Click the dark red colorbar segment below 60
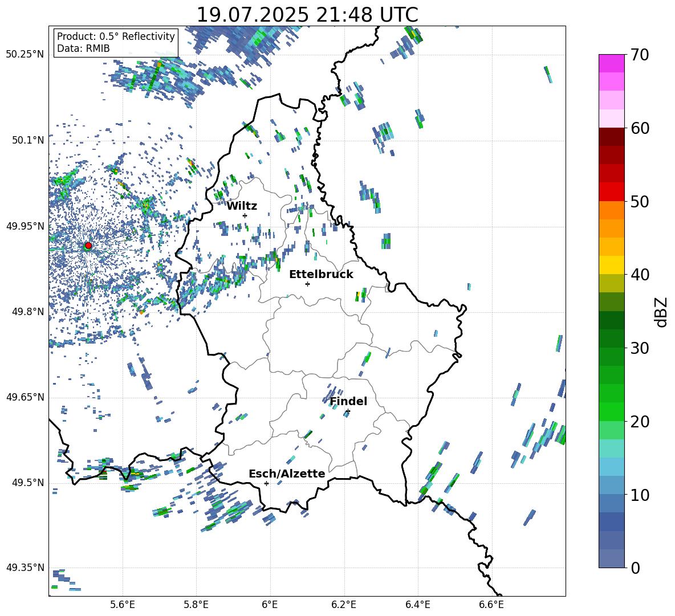This screenshot has width=675, height=616. 611,137
